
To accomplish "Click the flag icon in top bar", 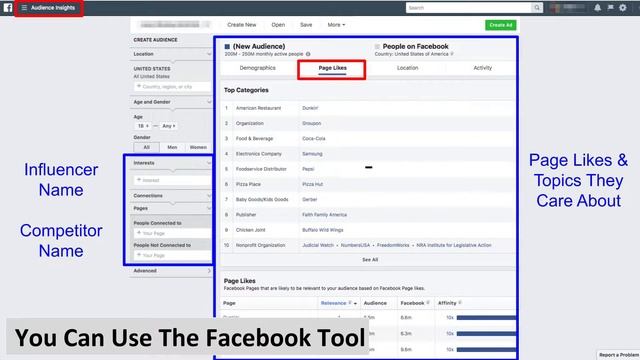I will pyautogui.click(x=610, y=8).
